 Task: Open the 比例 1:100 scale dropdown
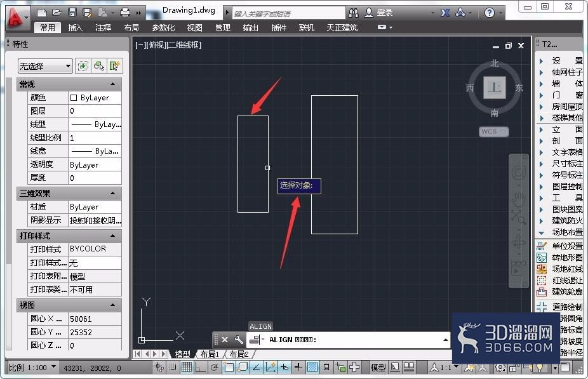pos(32,368)
